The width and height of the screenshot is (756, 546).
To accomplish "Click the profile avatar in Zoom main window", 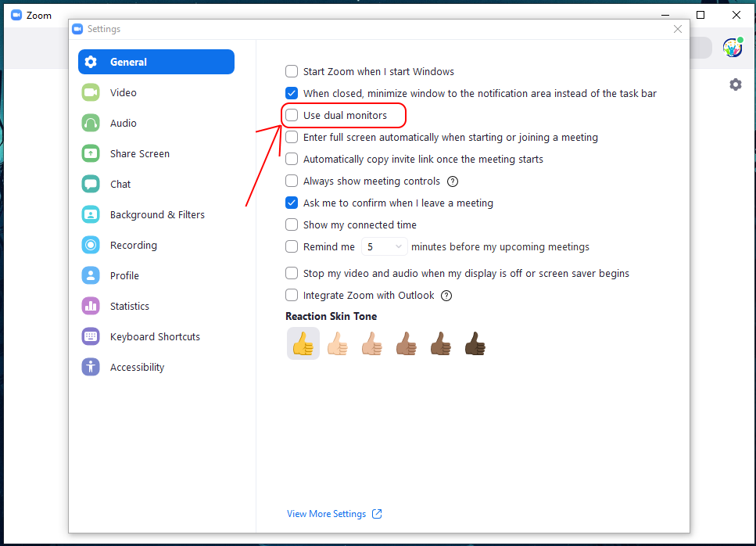I will click(x=733, y=48).
